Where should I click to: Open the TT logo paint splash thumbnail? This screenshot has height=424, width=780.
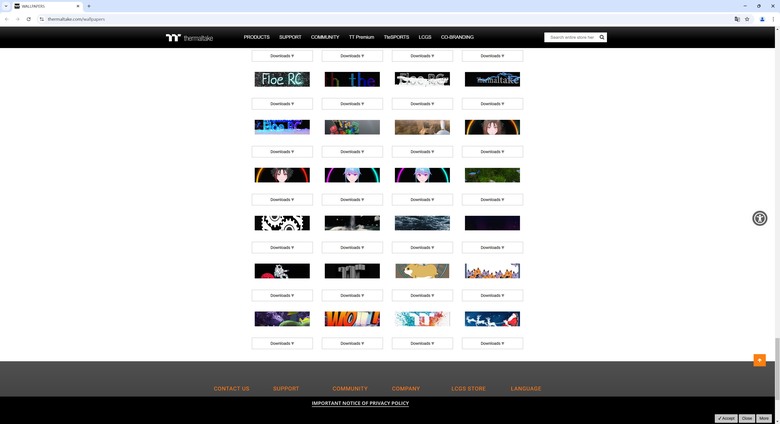pyautogui.click(x=422, y=319)
